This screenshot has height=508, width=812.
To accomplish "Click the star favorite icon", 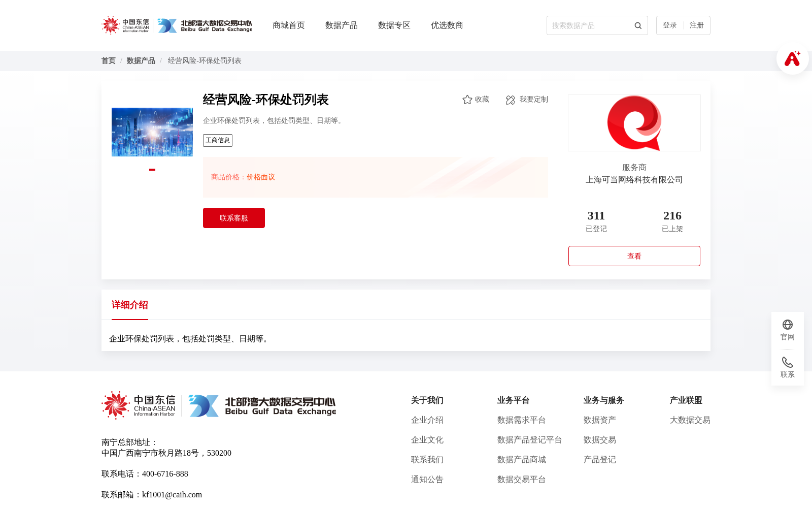I will [467, 100].
